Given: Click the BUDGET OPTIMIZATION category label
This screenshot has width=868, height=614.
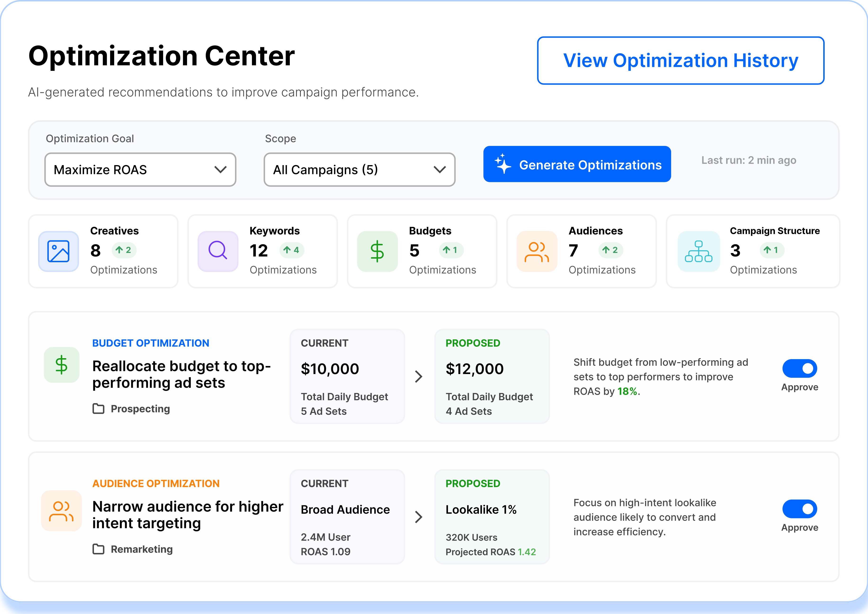Looking at the screenshot, I should [x=151, y=343].
